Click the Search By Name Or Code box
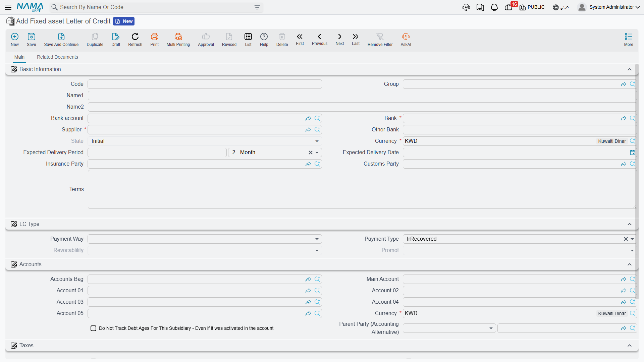 (x=156, y=7)
